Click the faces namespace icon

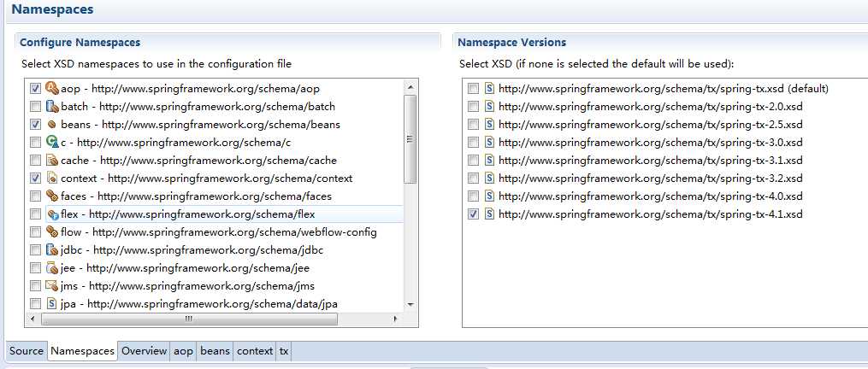coord(52,196)
